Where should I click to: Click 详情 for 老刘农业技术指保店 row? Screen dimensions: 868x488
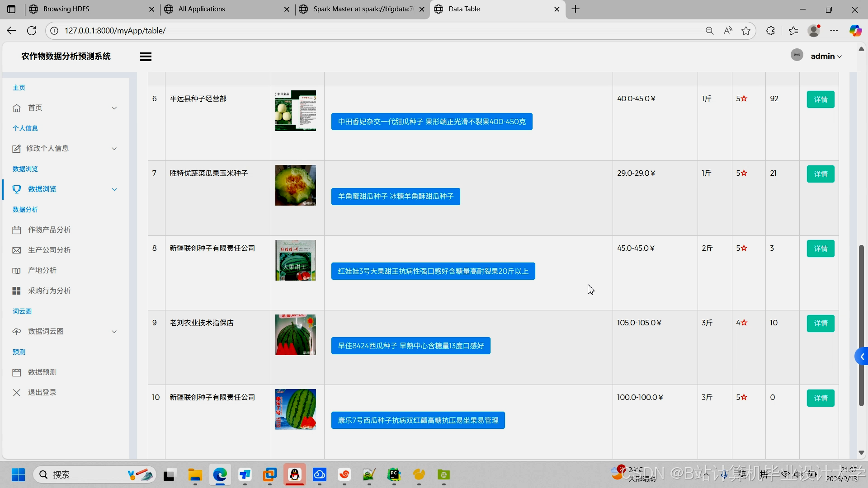tap(820, 323)
